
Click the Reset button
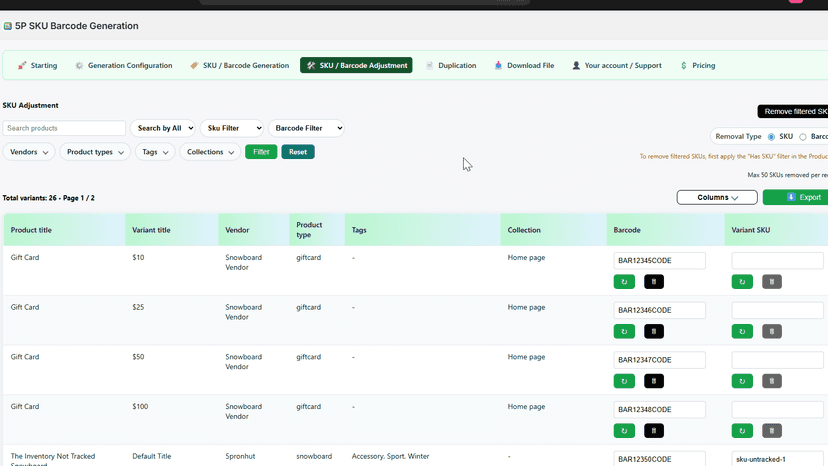click(298, 152)
